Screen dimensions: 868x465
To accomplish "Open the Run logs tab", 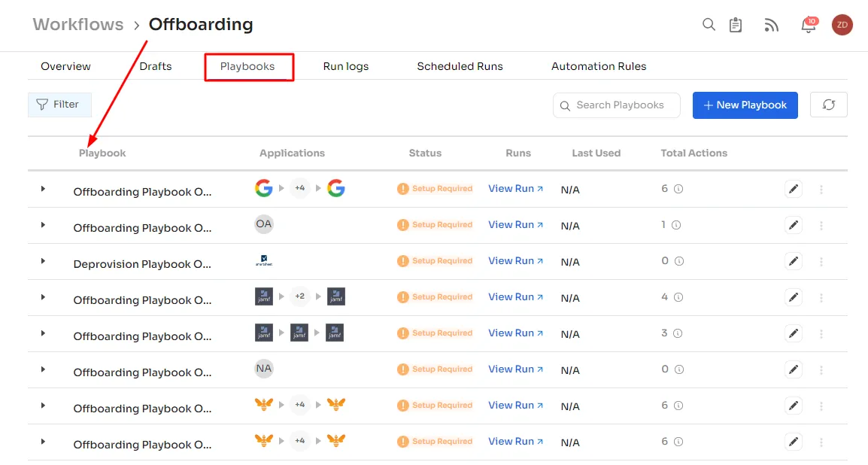I will pos(346,66).
